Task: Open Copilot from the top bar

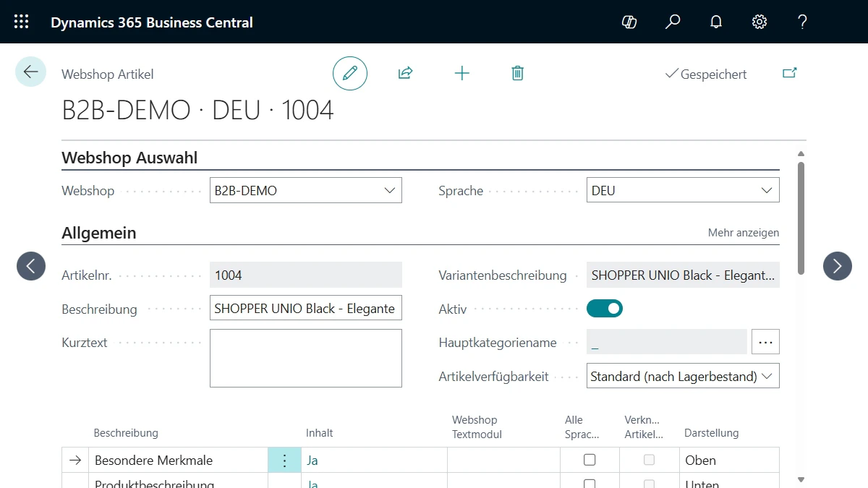Action: pos(629,22)
